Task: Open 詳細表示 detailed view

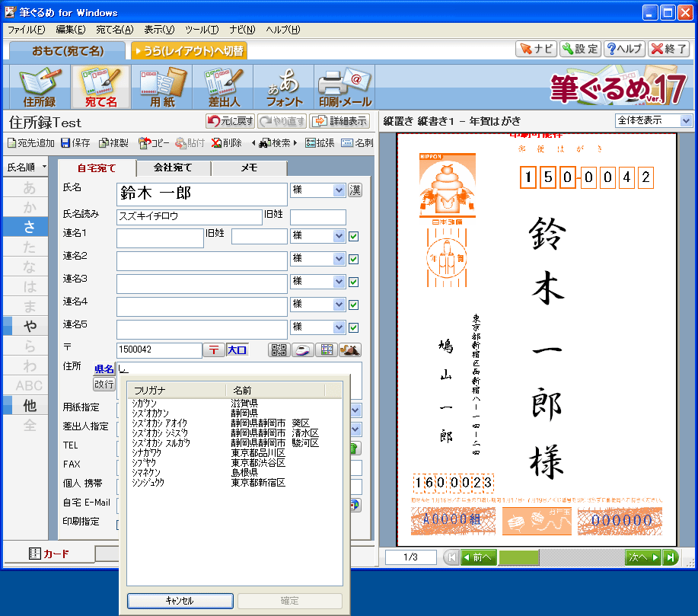Action: (339, 121)
